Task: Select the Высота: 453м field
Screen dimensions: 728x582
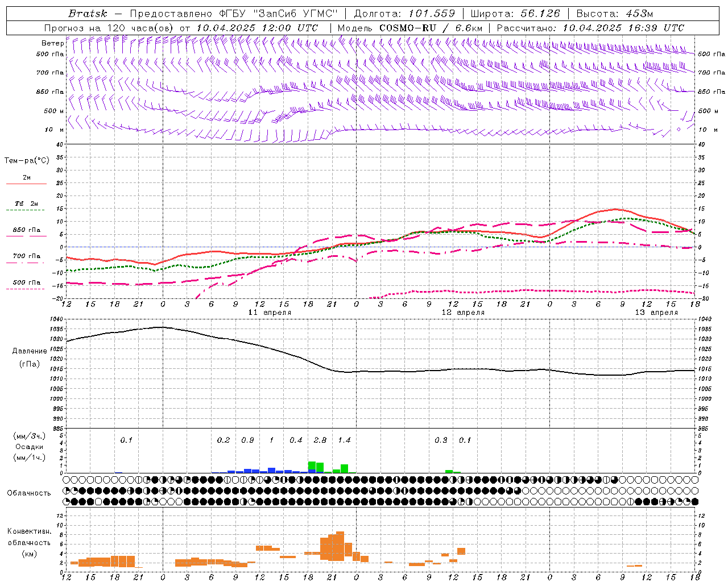Action: [x=614, y=14]
